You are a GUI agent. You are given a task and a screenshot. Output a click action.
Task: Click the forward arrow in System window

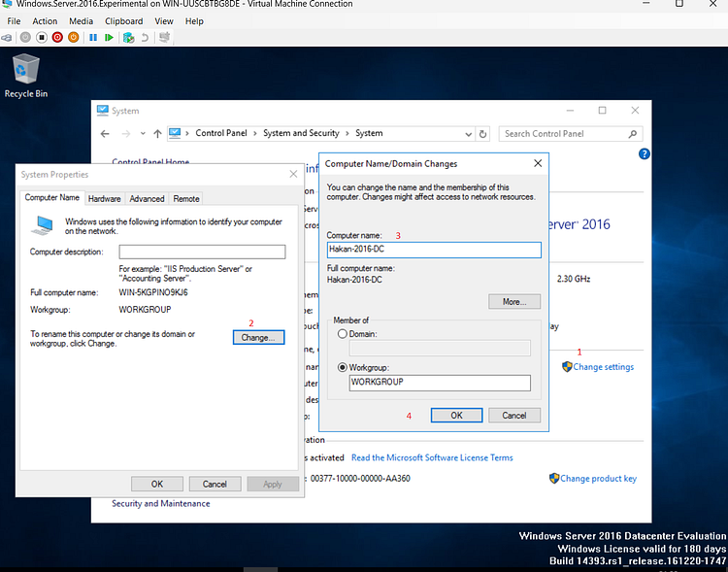pyautogui.click(x=126, y=134)
